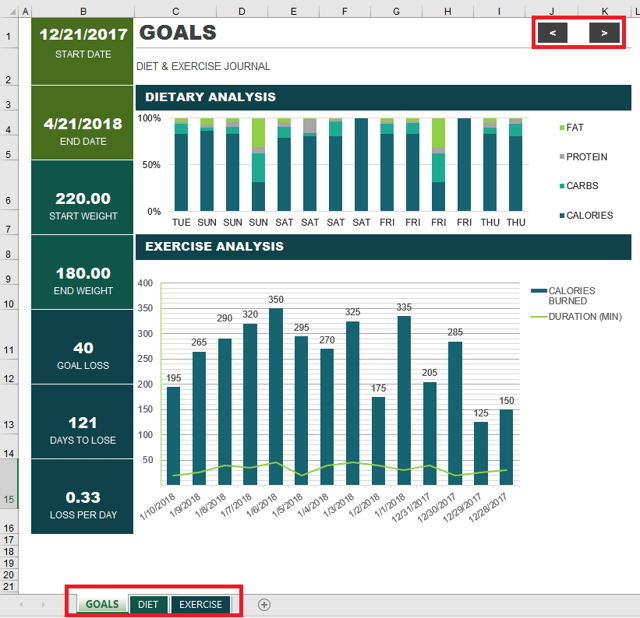Click the 400 axis value on exercise chart
The width and height of the screenshot is (640, 618).
(145, 283)
